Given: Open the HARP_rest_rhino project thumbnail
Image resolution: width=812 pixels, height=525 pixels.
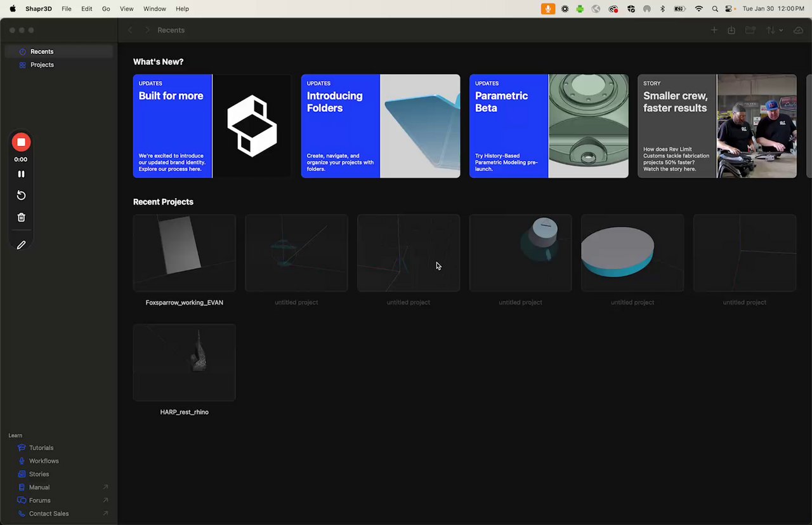Looking at the screenshot, I should click(185, 362).
